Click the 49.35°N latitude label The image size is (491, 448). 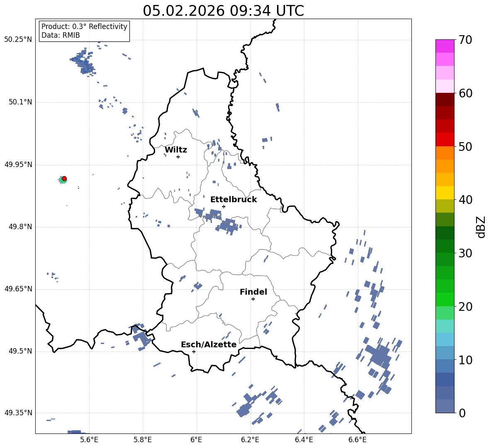tap(18, 413)
